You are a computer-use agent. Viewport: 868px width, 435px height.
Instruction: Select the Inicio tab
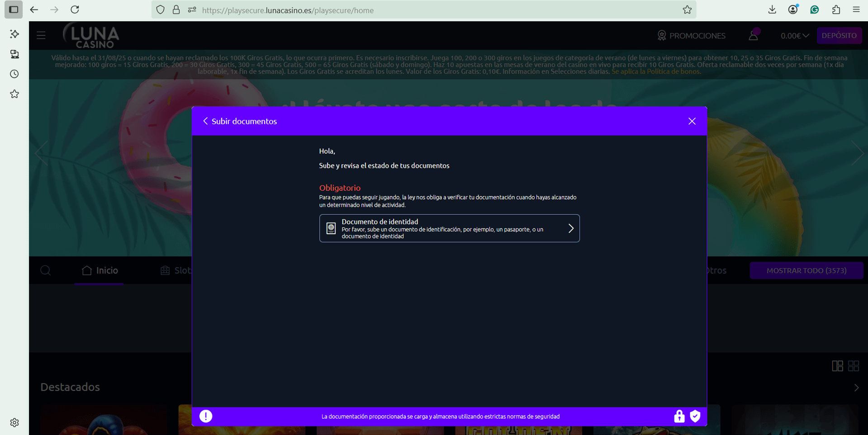[100, 270]
